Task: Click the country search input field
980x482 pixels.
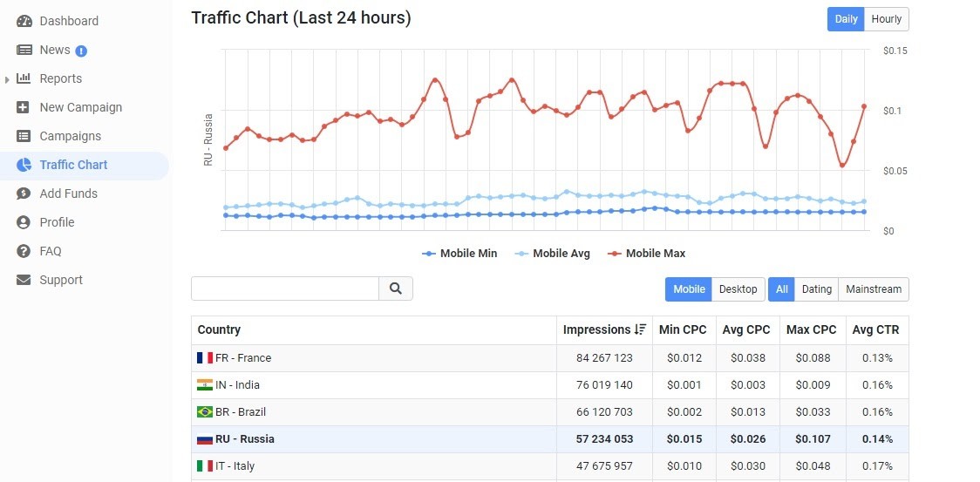Action: [x=285, y=289]
